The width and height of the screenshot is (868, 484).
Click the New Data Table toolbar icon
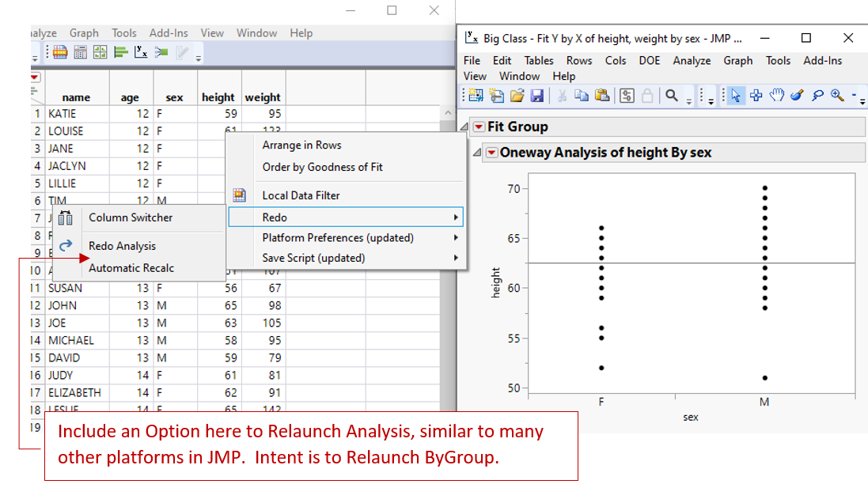tap(474, 95)
